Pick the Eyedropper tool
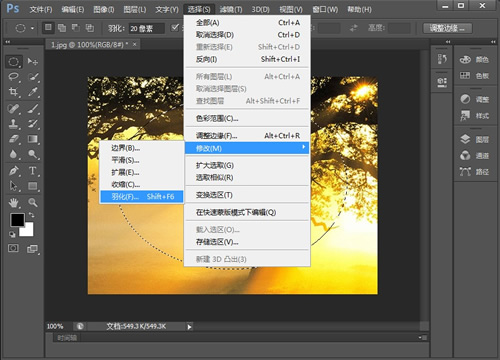Image resolution: width=500 pixels, height=360 pixels. click(x=33, y=92)
